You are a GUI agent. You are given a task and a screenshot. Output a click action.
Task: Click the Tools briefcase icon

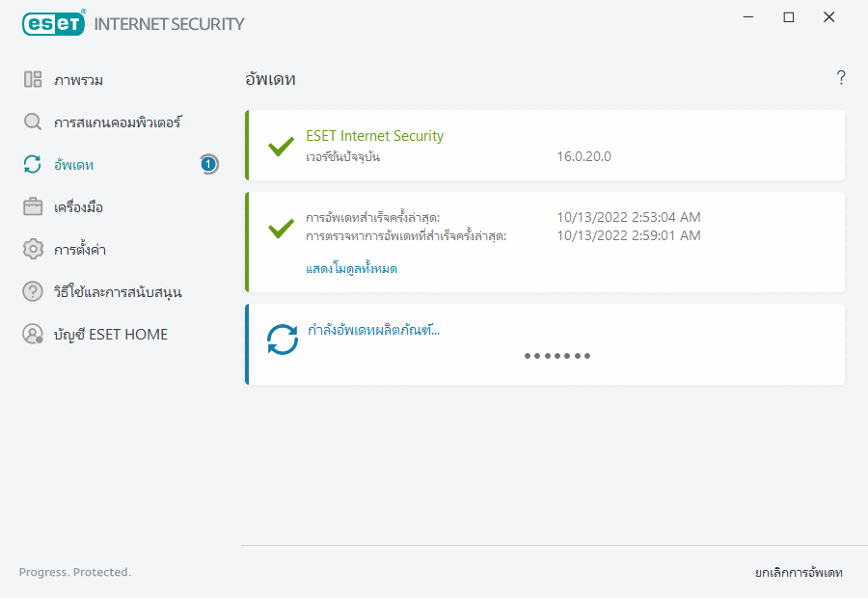point(33,207)
